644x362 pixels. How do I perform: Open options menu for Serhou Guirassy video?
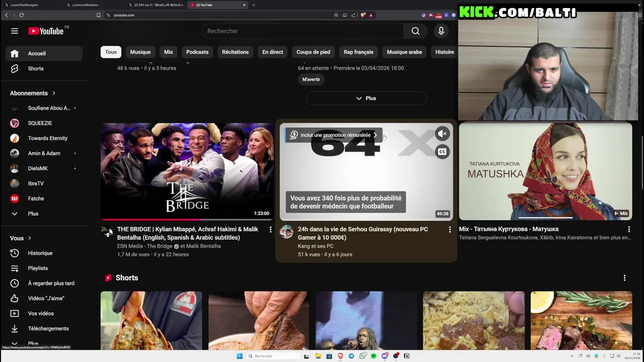[450, 230]
